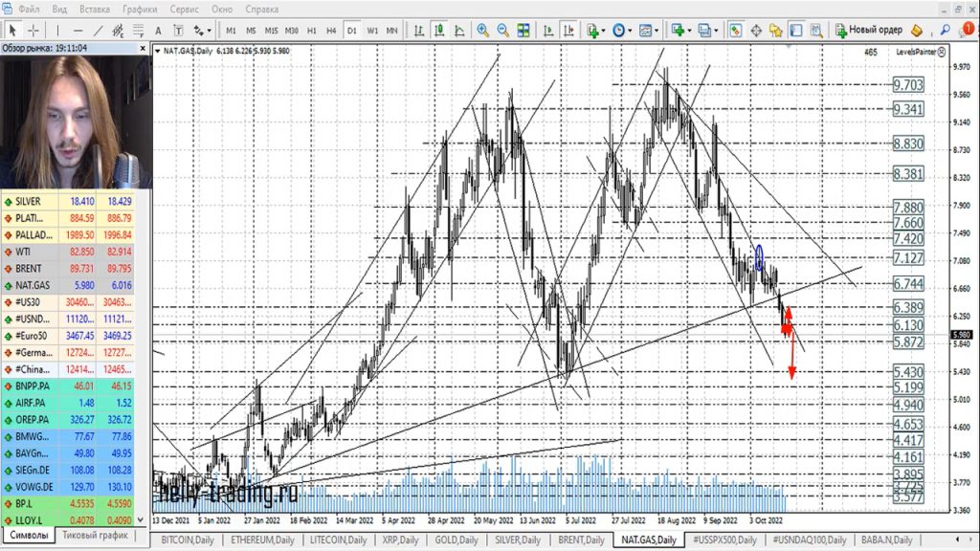Viewport: 980px width, 551px height.
Task: Pick the trendline drawing tool
Action: 97,31
